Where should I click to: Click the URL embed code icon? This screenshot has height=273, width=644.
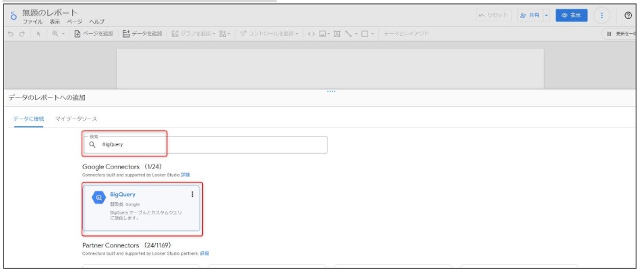coord(311,34)
